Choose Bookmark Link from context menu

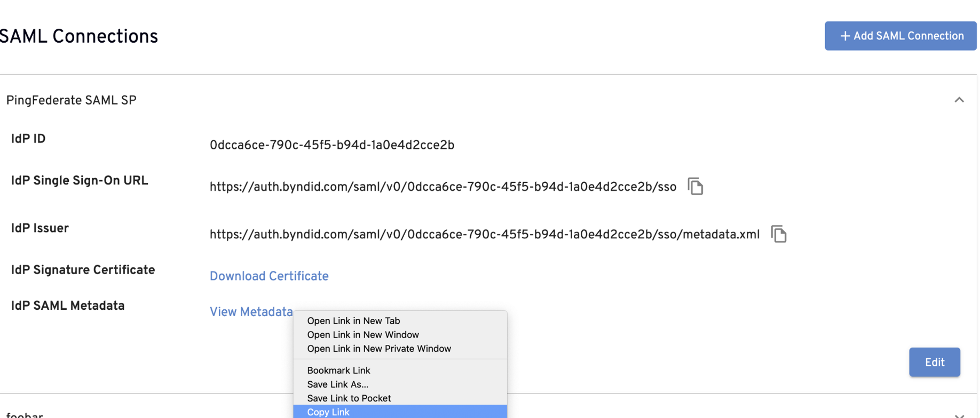tap(338, 370)
